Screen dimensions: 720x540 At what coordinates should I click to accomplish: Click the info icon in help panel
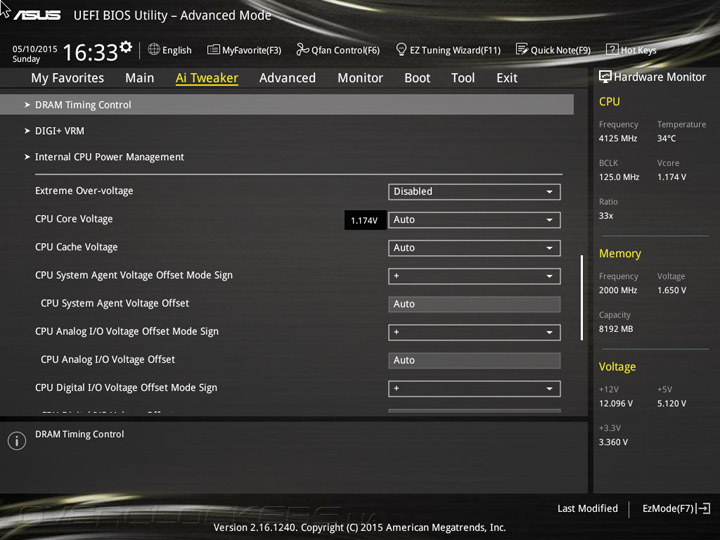17,441
